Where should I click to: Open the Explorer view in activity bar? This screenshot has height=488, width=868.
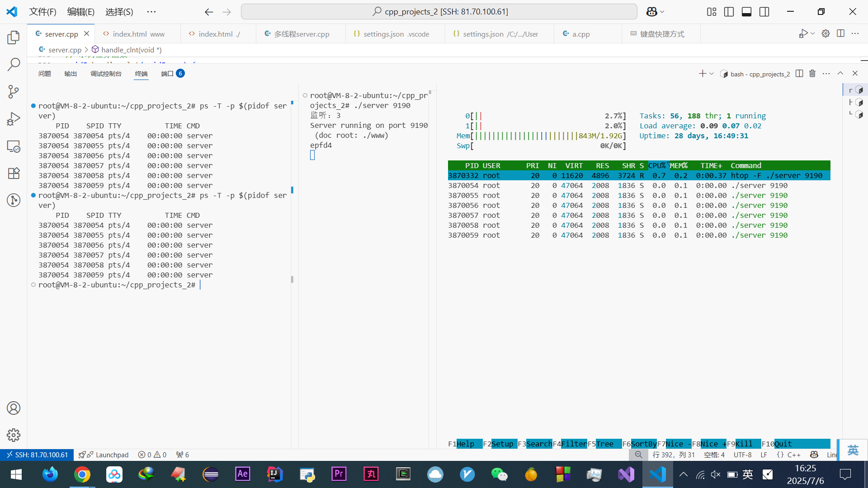(14, 38)
